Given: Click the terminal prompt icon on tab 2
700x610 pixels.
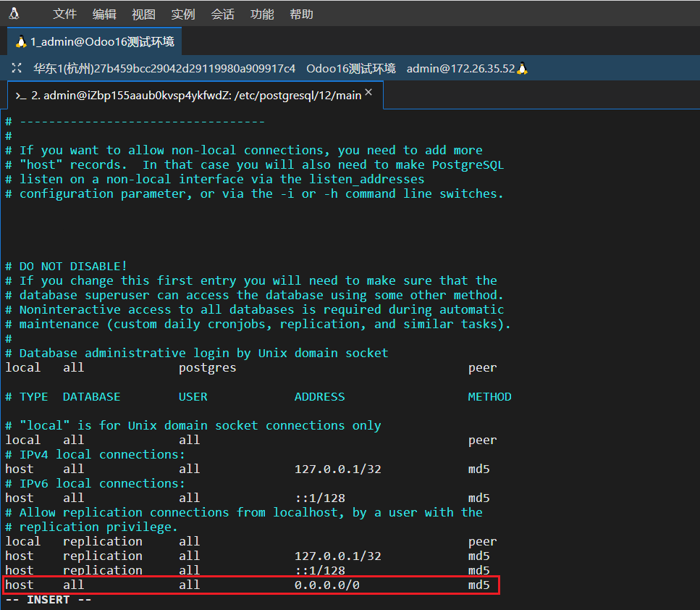Looking at the screenshot, I should tap(21, 96).
